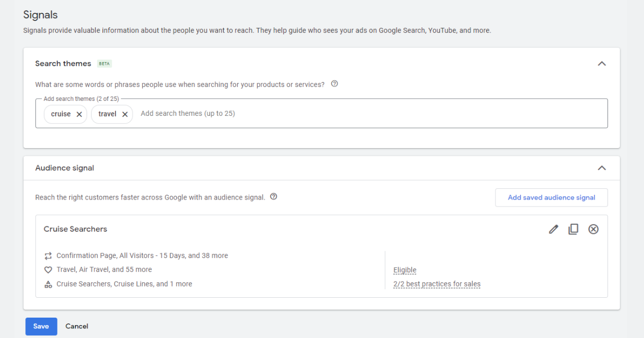Click the BETA badge next to Search themes

click(104, 63)
